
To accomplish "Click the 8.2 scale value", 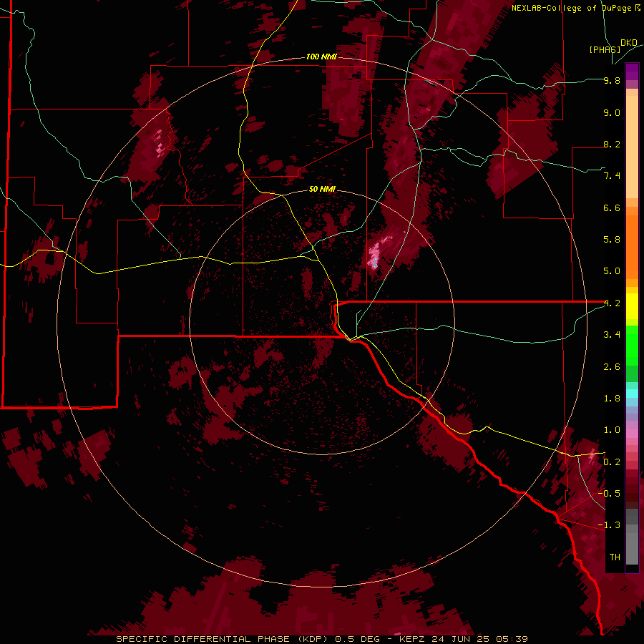I will tap(612, 144).
